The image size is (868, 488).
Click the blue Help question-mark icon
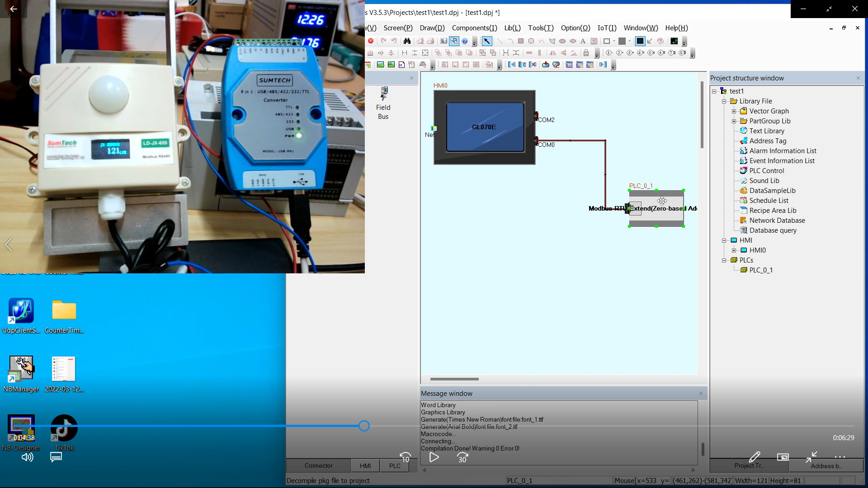465,41
